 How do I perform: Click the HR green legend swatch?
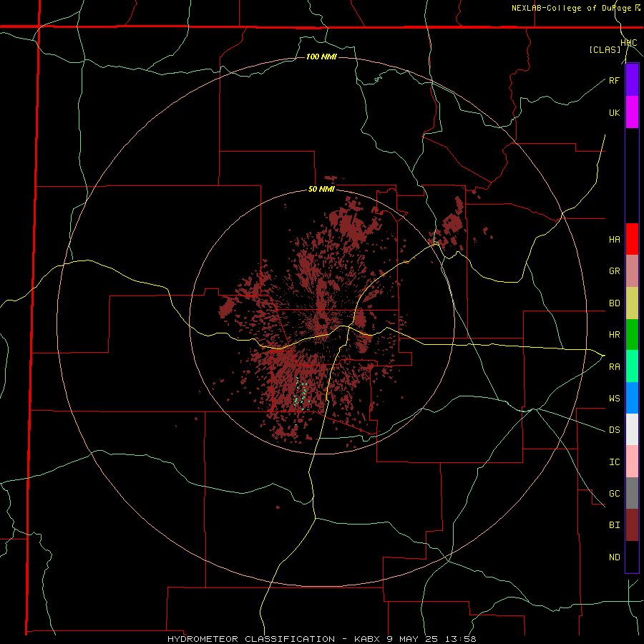(632, 335)
